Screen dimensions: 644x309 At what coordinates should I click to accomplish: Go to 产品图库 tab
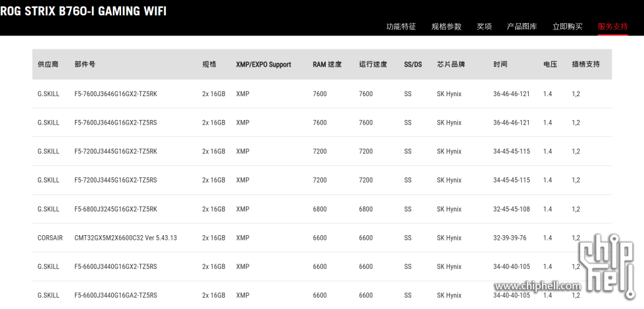522,27
